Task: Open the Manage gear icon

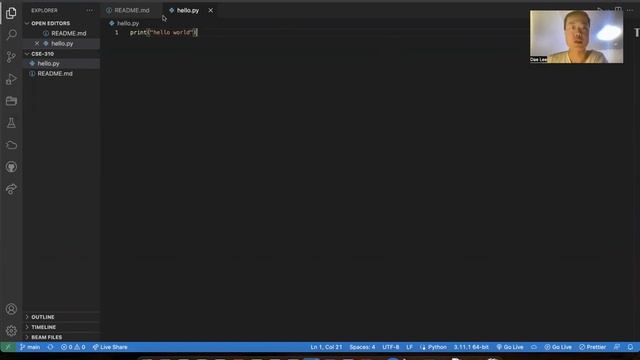Action: point(11,331)
